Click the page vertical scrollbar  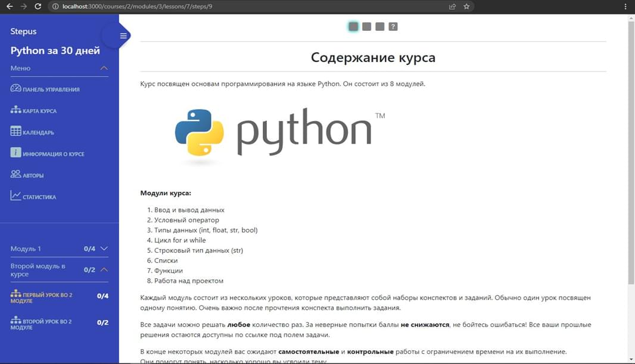pyautogui.click(x=631, y=149)
